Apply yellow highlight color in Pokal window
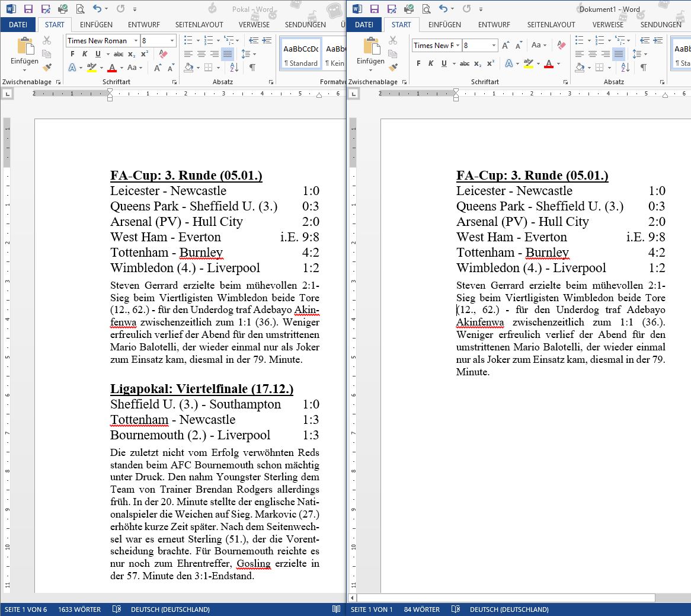 coord(91,68)
